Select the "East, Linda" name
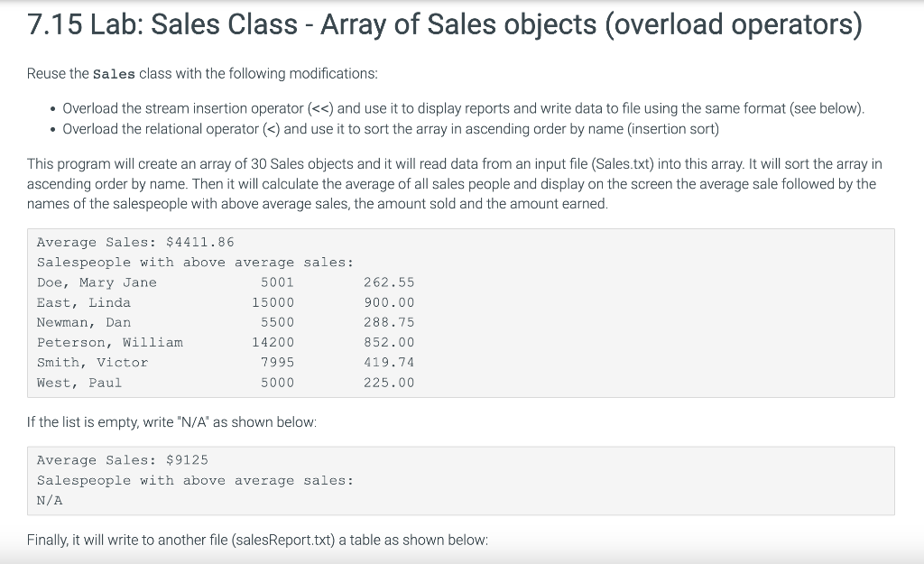The image size is (924, 564). [x=84, y=302]
